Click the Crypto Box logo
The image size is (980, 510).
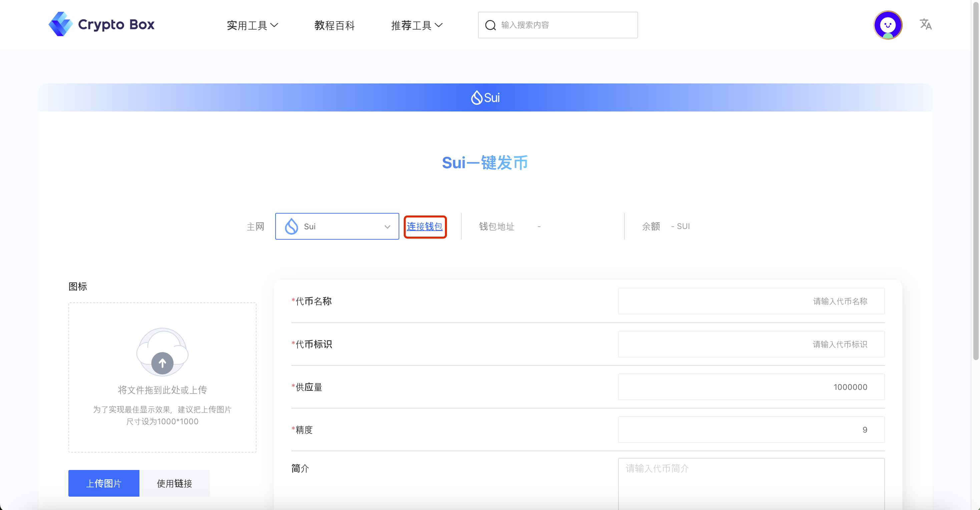(x=102, y=24)
